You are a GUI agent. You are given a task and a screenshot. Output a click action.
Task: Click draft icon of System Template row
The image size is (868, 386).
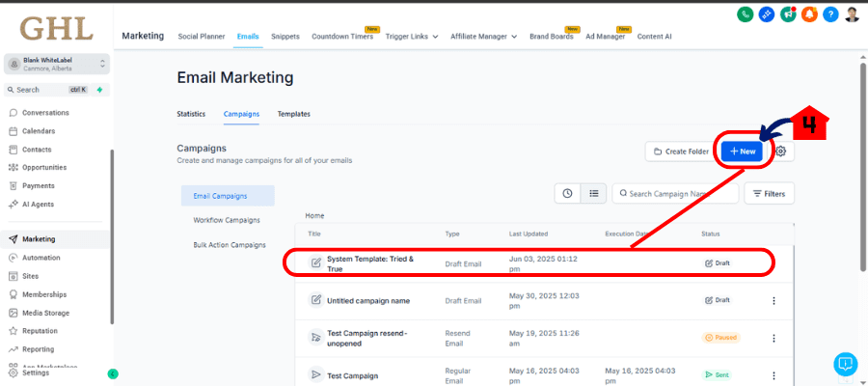[315, 263]
